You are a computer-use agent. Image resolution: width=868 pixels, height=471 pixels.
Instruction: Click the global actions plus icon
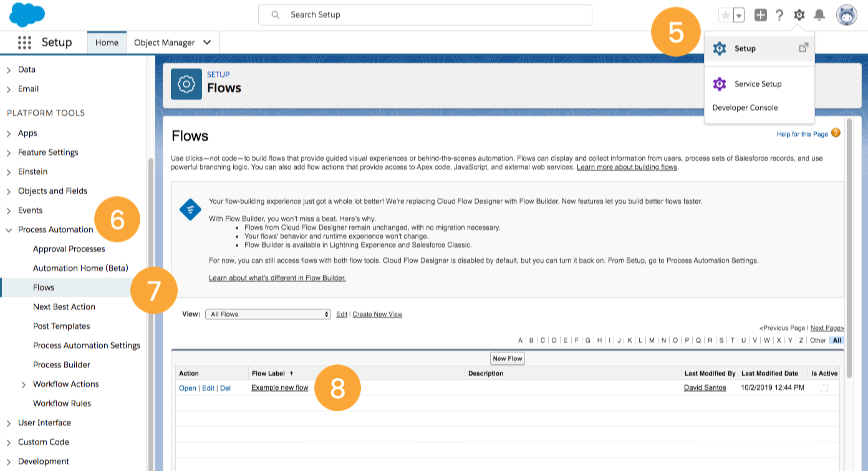click(x=760, y=15)
